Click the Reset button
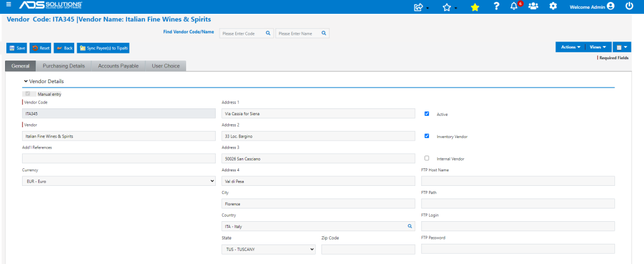Screen dimensions: 644x264 click(40, 48)
